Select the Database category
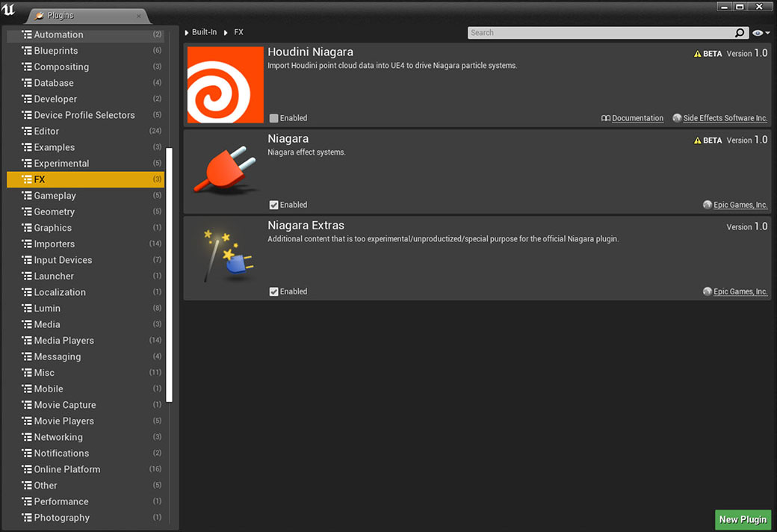This screenshot has width=777, height=532. (x=85, y=83)
